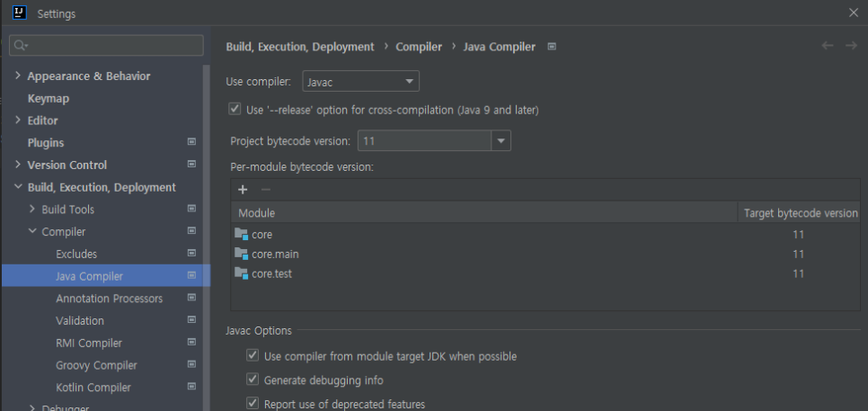868x411 pixels.
Task: Click the core.main module folder icon
Action: [241, 254]
